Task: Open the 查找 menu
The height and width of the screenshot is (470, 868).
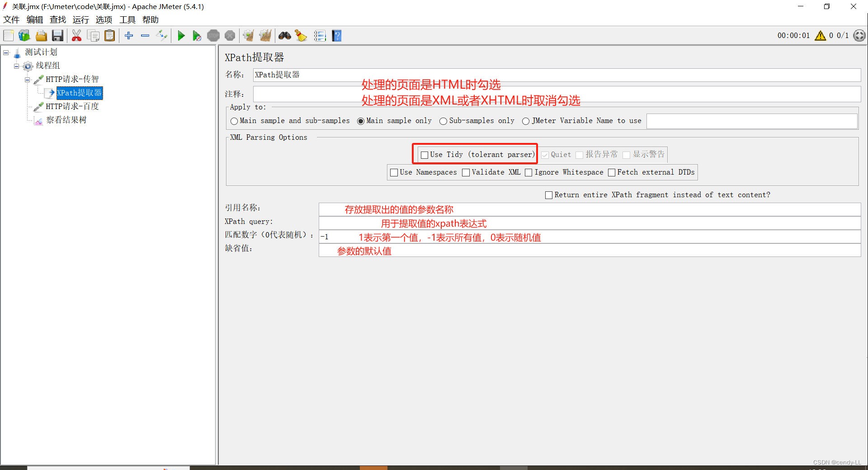Action: tap(58, 19)
